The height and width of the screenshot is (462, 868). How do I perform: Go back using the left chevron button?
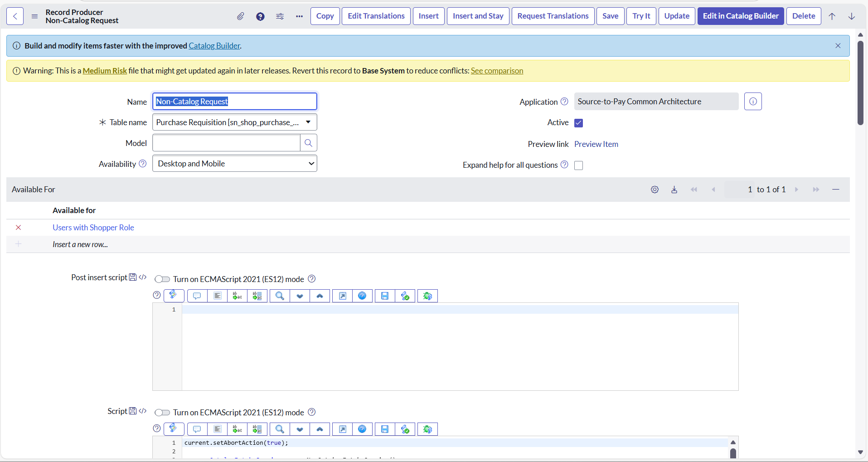[15, 16]
